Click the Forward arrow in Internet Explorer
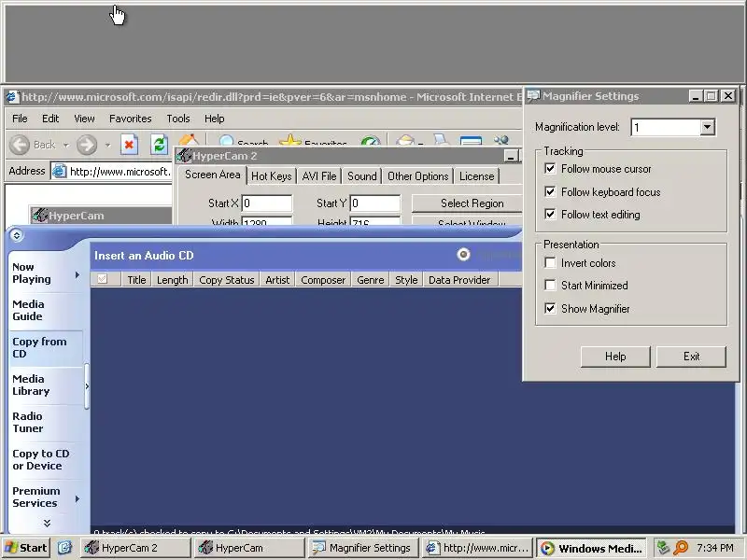This screenshot has width=747, height=560. pyautogui.click(x=87, y=145)
